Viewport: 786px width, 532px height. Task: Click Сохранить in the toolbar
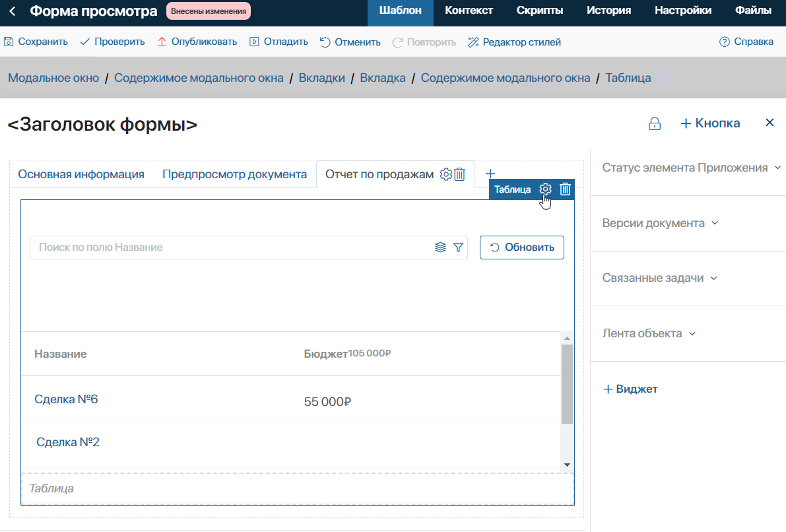[x=36, y=42]
